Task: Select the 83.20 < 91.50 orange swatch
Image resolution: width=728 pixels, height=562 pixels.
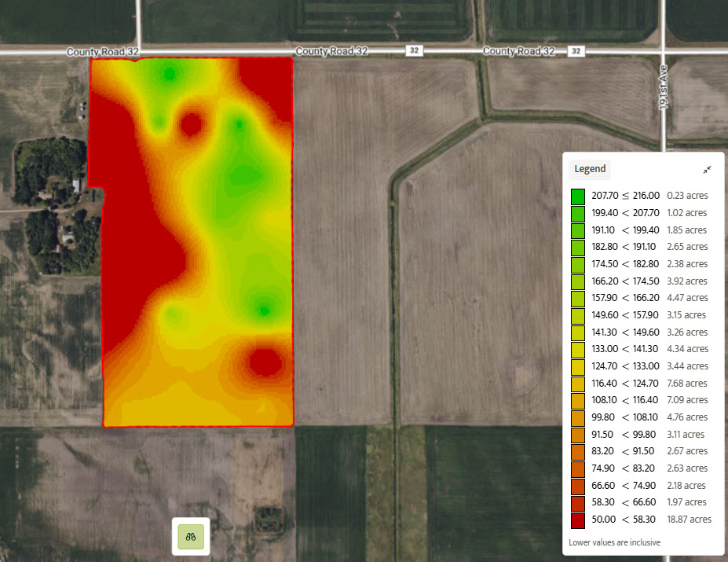Action: (x=578, y=452)
